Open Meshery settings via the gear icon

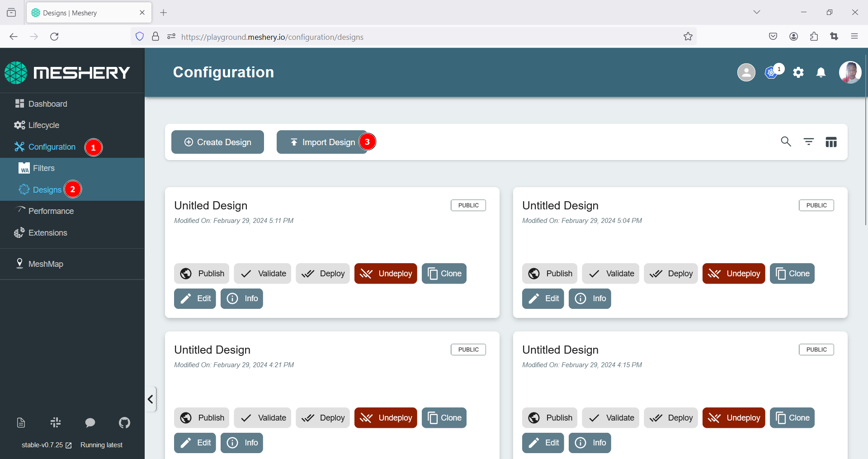click(798, 72)
